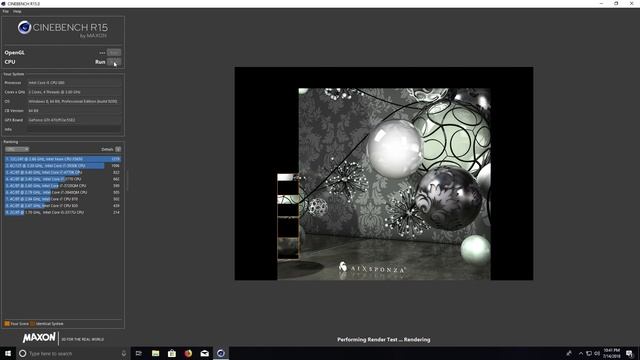Open Microsoft Store from the taskbar

pos(172,353)
